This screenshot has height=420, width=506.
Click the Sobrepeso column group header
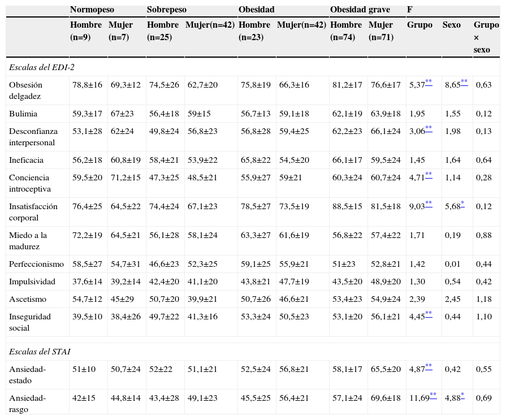167,10
